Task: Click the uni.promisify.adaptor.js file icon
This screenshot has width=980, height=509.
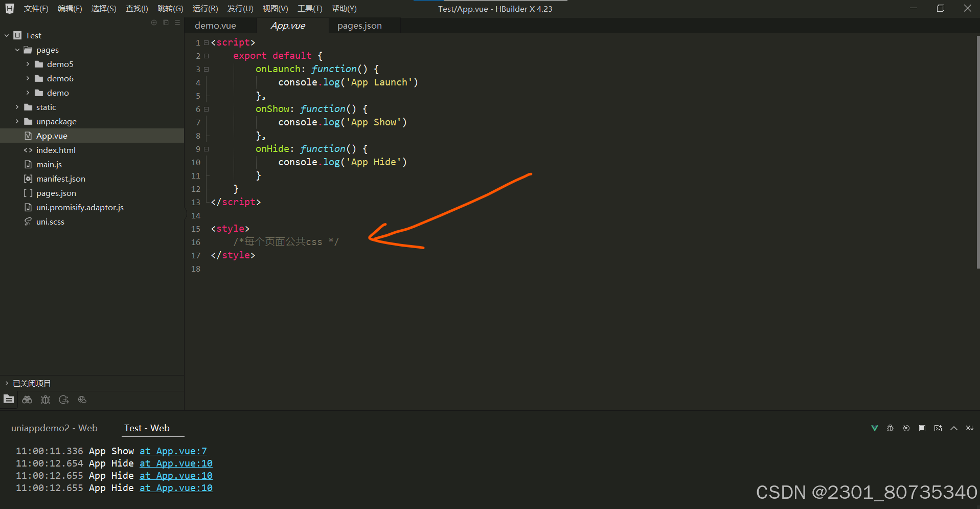Action: 28,207
